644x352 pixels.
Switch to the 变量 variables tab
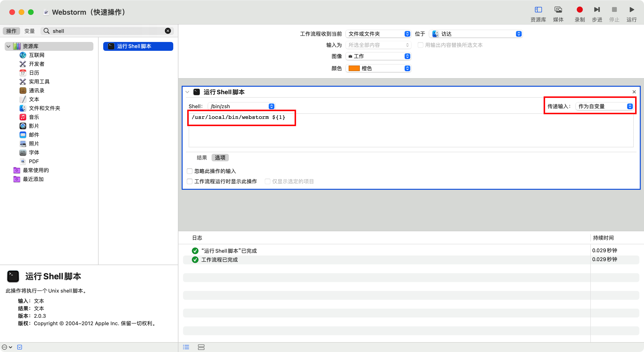[29, 31]
